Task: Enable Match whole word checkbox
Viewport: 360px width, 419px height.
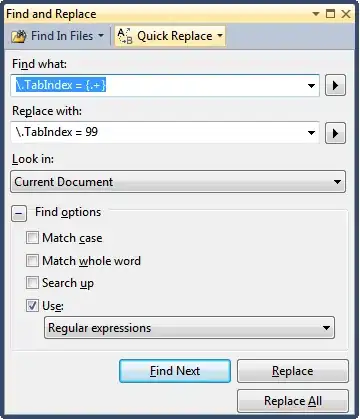Action: tap(32, 260)
